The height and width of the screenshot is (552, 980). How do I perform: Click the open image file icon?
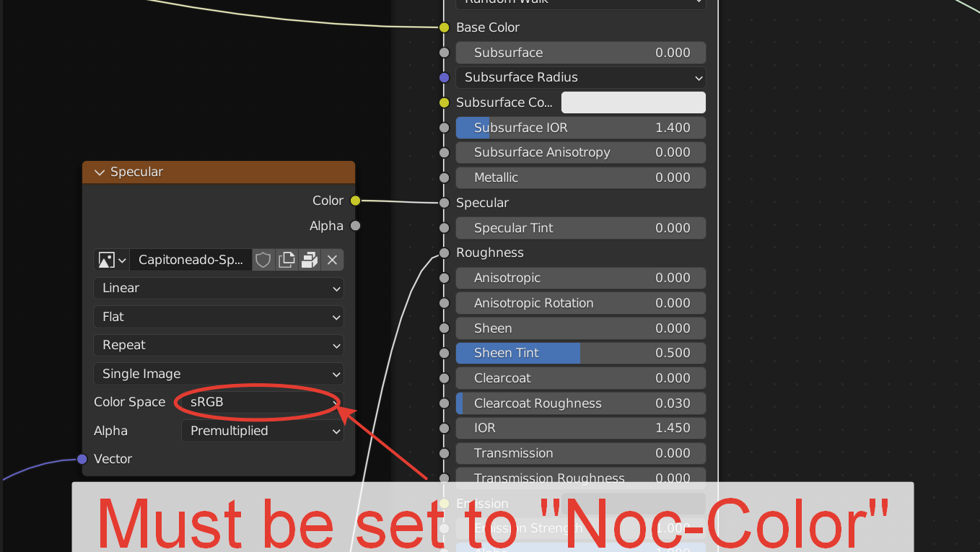pos(310,260)
